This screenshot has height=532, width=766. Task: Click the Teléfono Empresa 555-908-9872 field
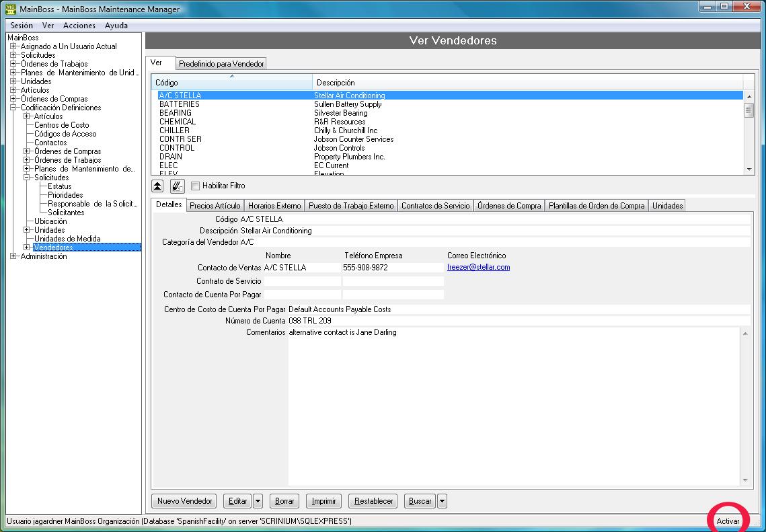[x=393, y=268]
